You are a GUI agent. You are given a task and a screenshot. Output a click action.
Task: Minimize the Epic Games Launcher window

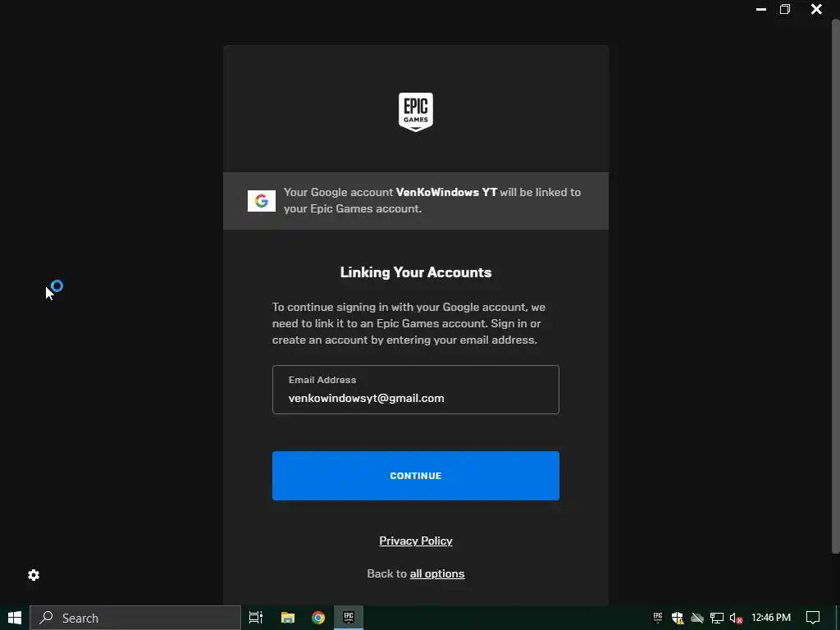click(760, 9)
